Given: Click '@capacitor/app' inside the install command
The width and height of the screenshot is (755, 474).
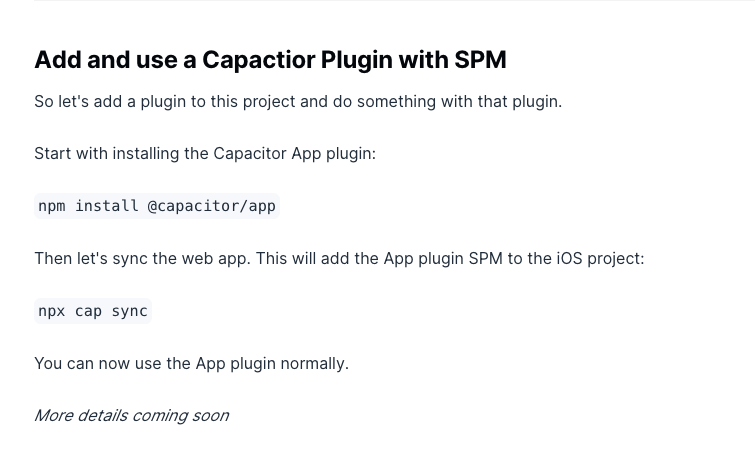Looking at the screenshot, I should coord(211,206).
